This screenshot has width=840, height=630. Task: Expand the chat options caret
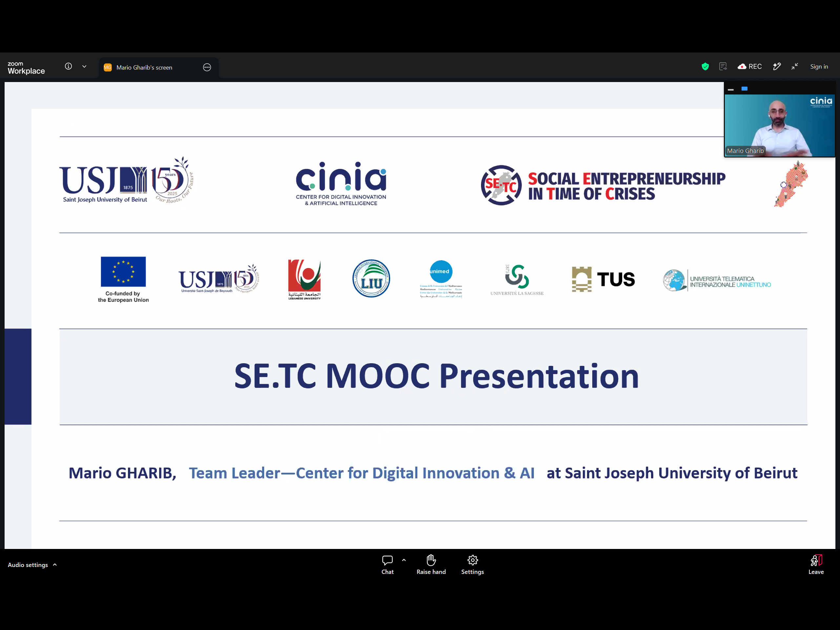click(x=404, y=560)
